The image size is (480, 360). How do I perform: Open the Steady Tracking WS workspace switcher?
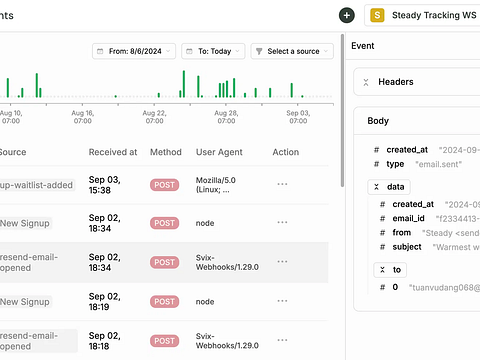422,15
